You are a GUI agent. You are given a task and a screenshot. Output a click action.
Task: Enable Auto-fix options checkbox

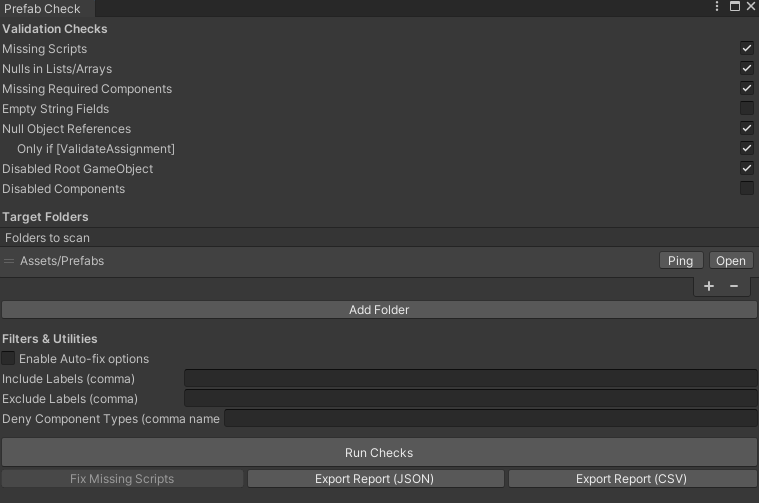click(x=8, y=358)
